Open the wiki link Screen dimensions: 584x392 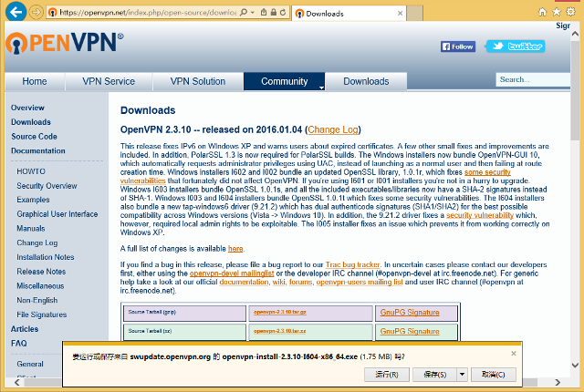coord(278,282)
